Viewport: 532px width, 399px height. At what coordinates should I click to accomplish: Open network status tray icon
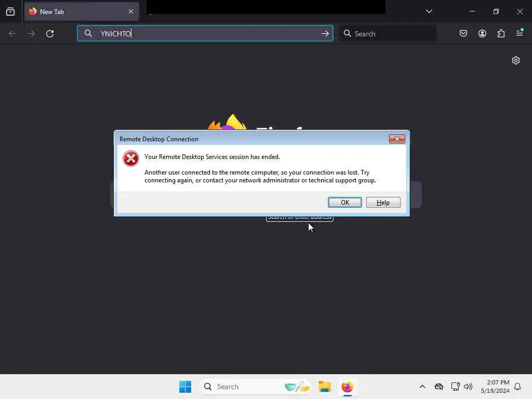point(455,387)
